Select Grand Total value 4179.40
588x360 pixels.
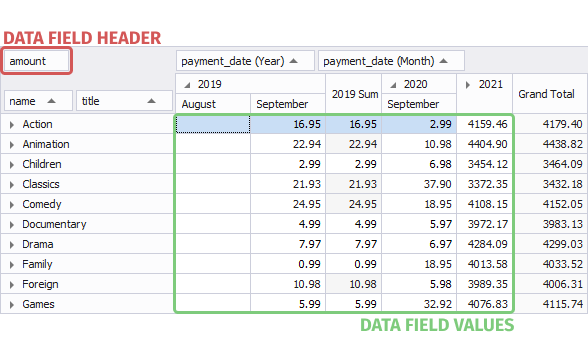pos(550,124)
